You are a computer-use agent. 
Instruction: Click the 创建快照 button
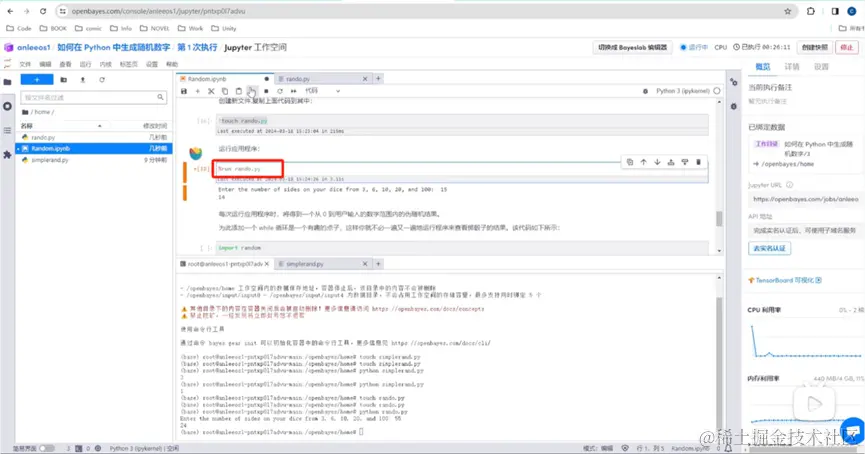click(815, 47)
